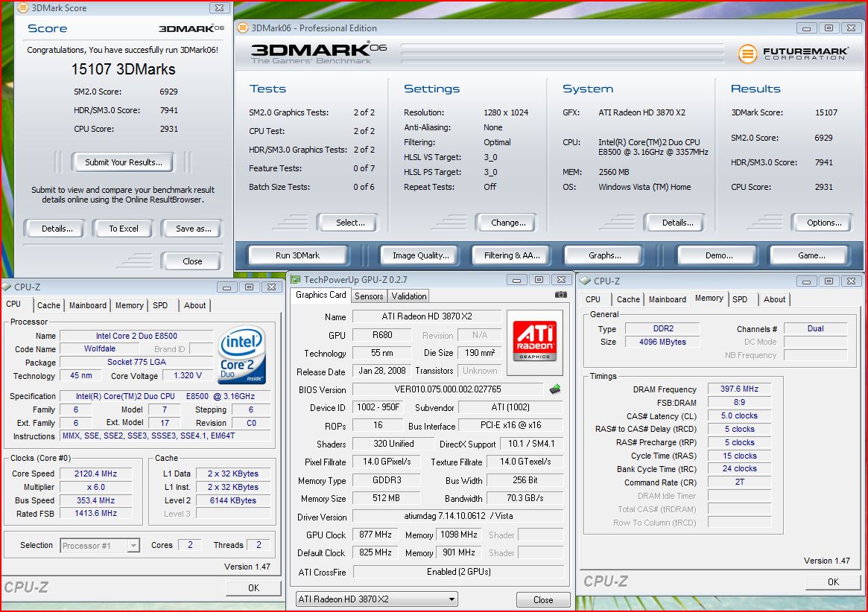The image size is (868, 612).
Task: Click the right CPU-Z window title icon
Action: click(585, 281)
